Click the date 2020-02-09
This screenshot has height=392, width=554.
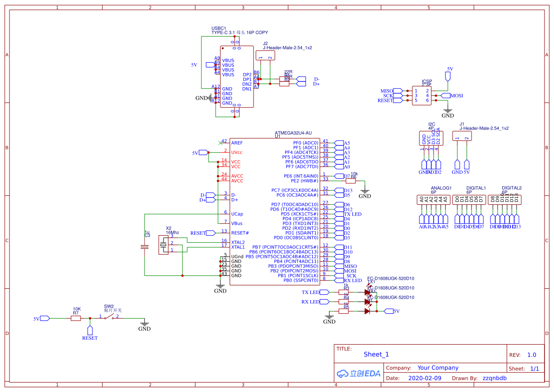point(425,378)
